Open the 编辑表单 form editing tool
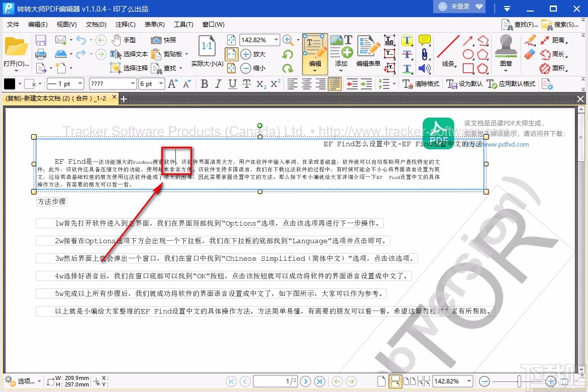The width and height of the screenshot is (588, 392). click(x=368, y=53)
